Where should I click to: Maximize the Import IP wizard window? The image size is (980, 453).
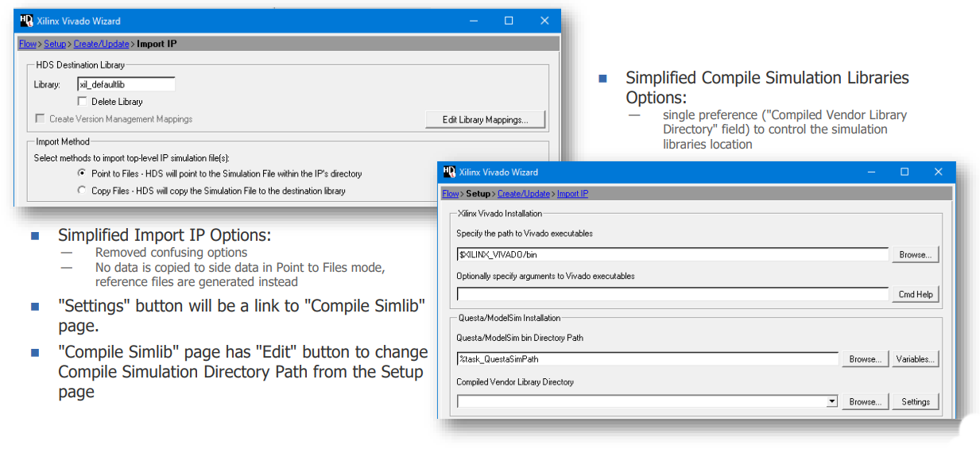coord(509,21)
